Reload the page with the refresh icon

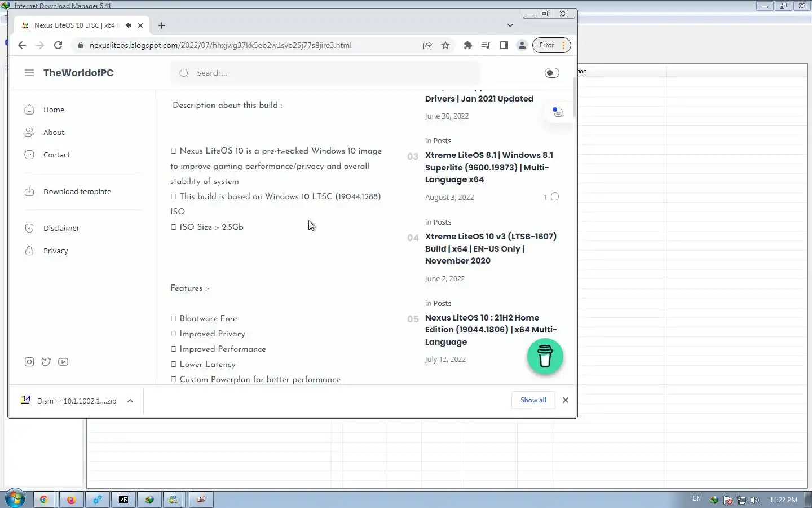point(58,45)
